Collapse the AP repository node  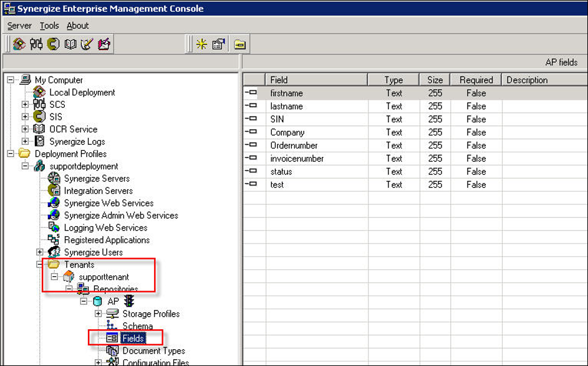84,301
